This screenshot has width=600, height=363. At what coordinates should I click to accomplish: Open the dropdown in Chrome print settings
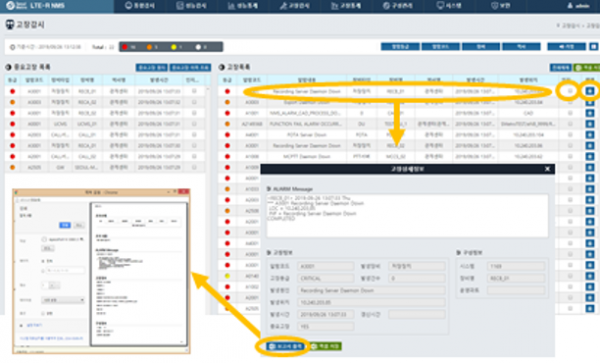point(63,300)
